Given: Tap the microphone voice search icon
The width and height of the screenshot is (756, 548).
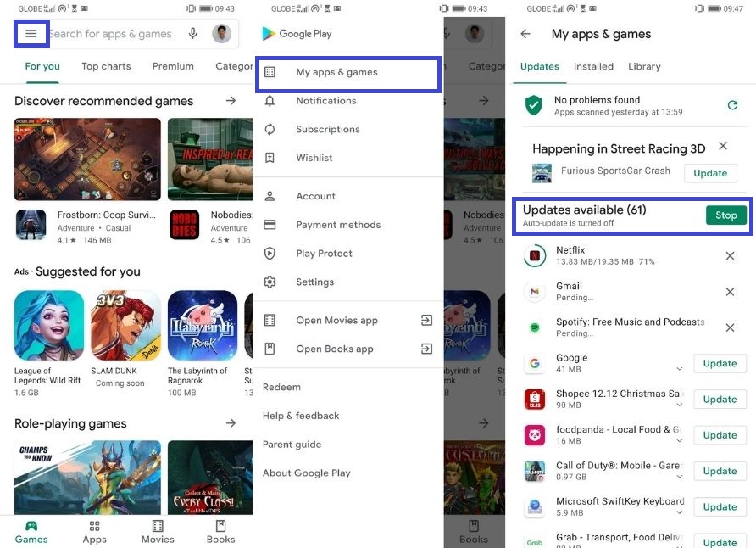Looking at the screenshot, I should pos(193,34).
